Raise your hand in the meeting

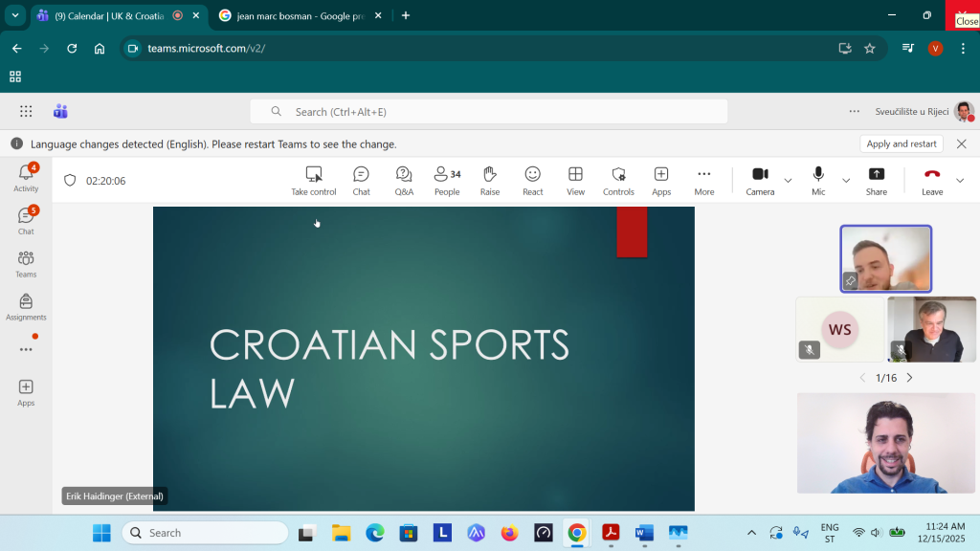click(490, 179)
